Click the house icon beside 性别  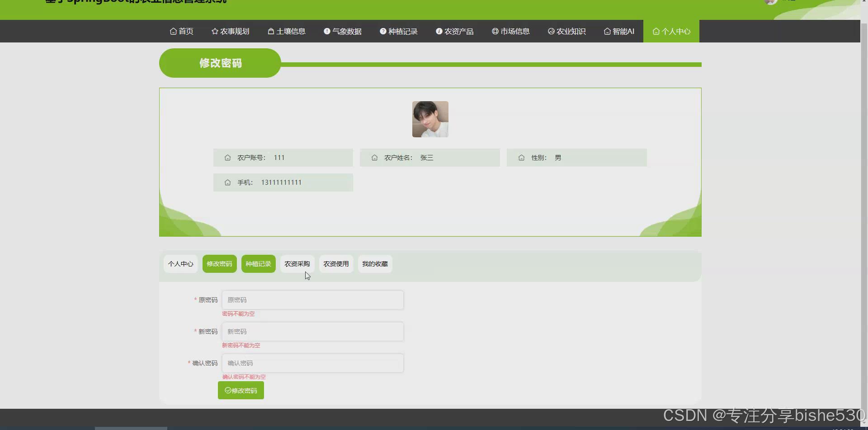[521, 158]
